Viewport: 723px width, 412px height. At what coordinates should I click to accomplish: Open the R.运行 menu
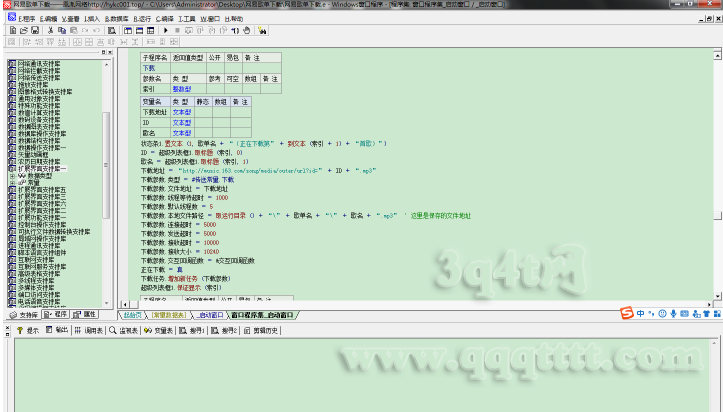142,19
